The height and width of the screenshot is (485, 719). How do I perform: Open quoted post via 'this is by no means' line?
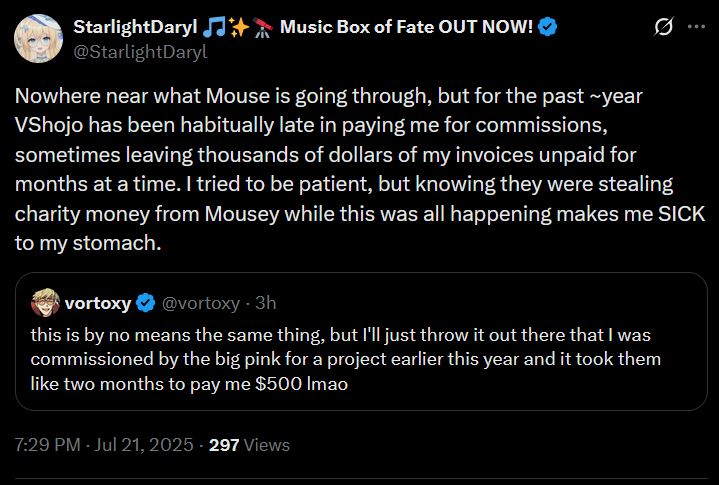point(341,335)
